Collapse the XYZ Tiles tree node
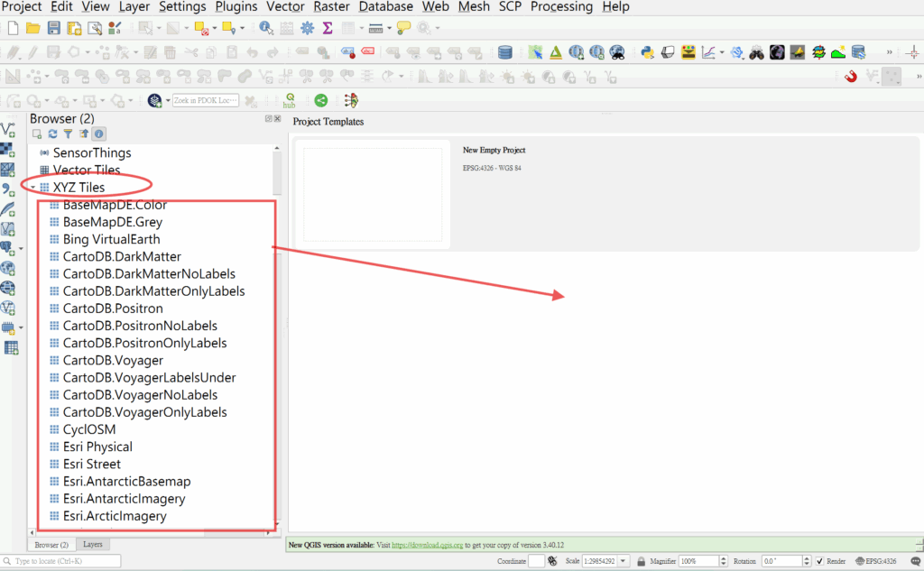Image resolution: width=924 pixels, height=571 pixels. [x=33, y=188]
